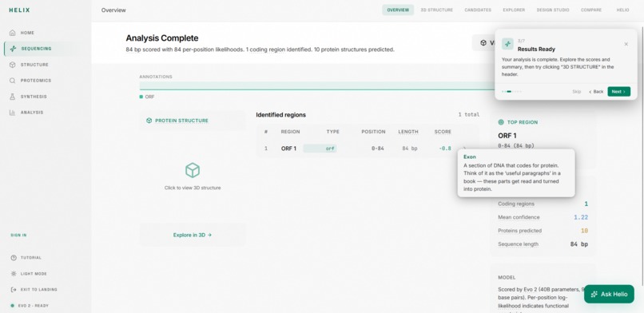This screenshot has height=313, width=644.
Task: Click the Position column header
Action: (x=373, y=132)
